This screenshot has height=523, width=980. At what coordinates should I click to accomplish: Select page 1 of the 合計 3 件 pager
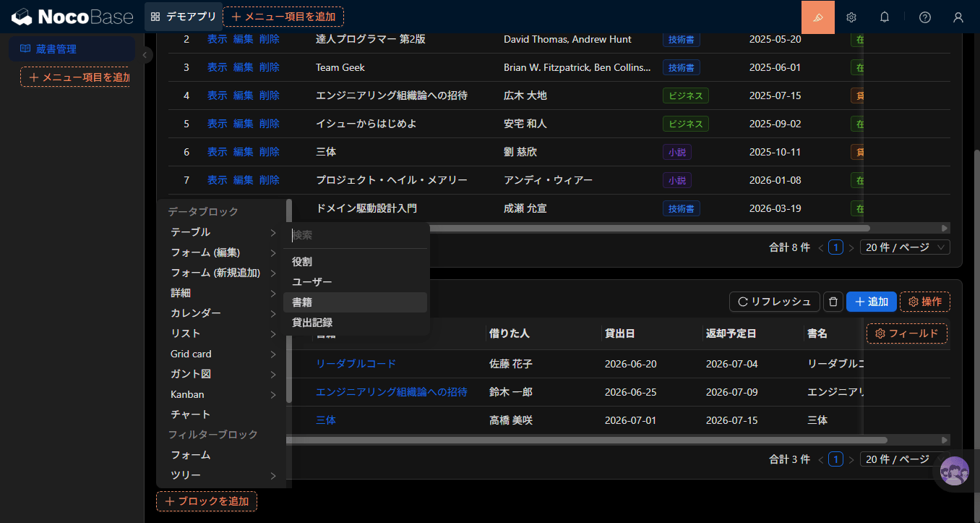[x=836, y=459]
